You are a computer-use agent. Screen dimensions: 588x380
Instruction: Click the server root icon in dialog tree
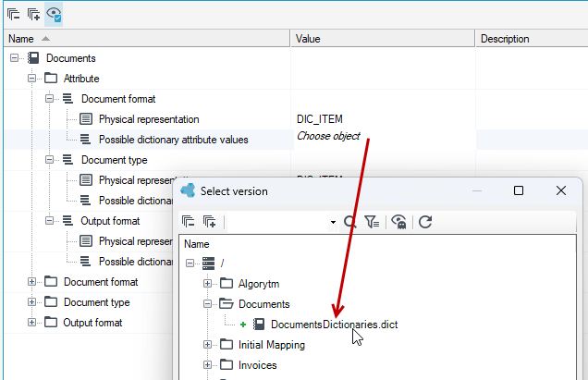click(209, 264)
